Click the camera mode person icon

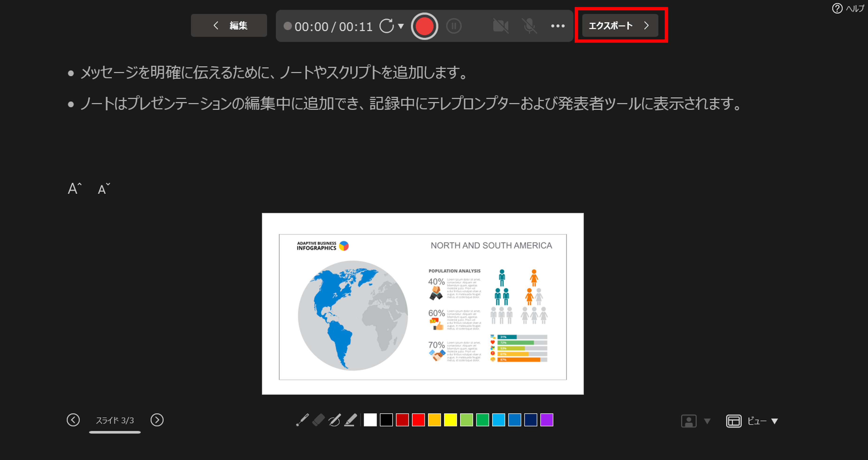click(689, 421)
